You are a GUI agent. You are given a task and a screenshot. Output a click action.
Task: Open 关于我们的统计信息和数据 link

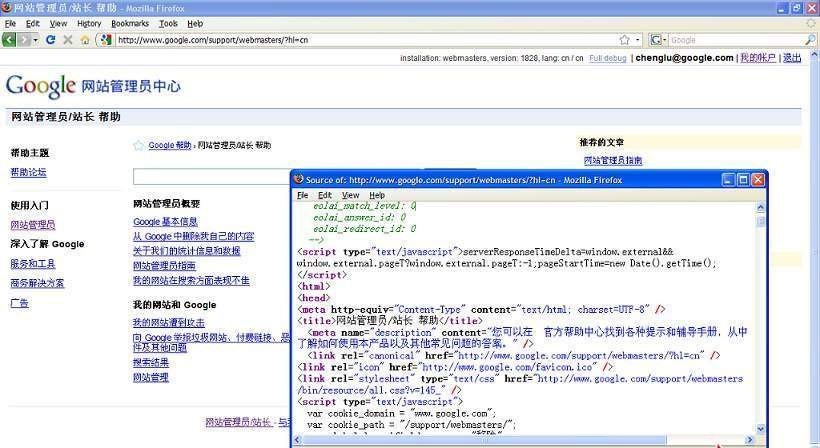click(187, 251)
